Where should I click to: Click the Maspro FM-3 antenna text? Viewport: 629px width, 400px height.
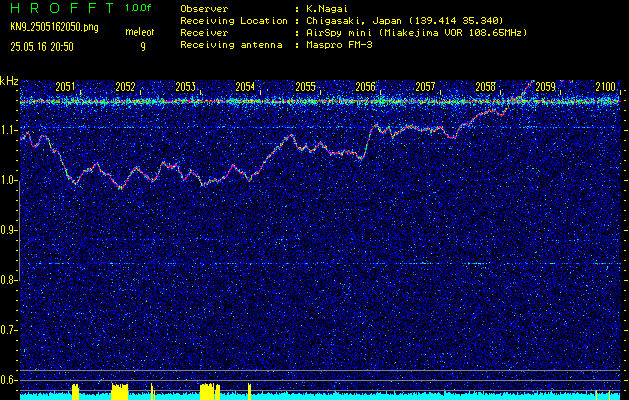coord(339,45)
